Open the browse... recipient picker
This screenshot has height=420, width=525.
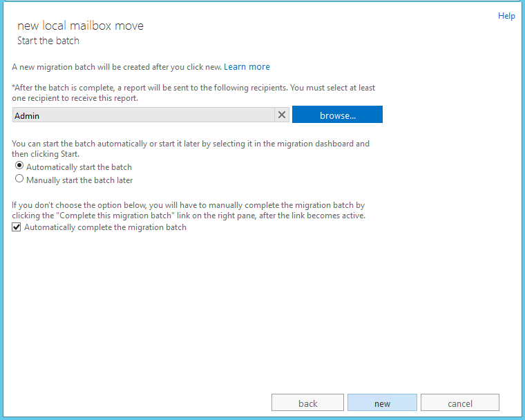337,115
